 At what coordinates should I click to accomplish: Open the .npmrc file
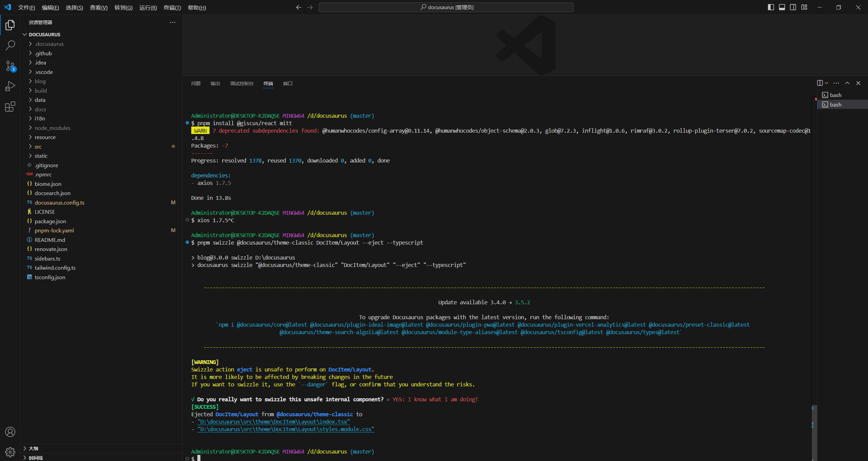(x=101, y=174)
